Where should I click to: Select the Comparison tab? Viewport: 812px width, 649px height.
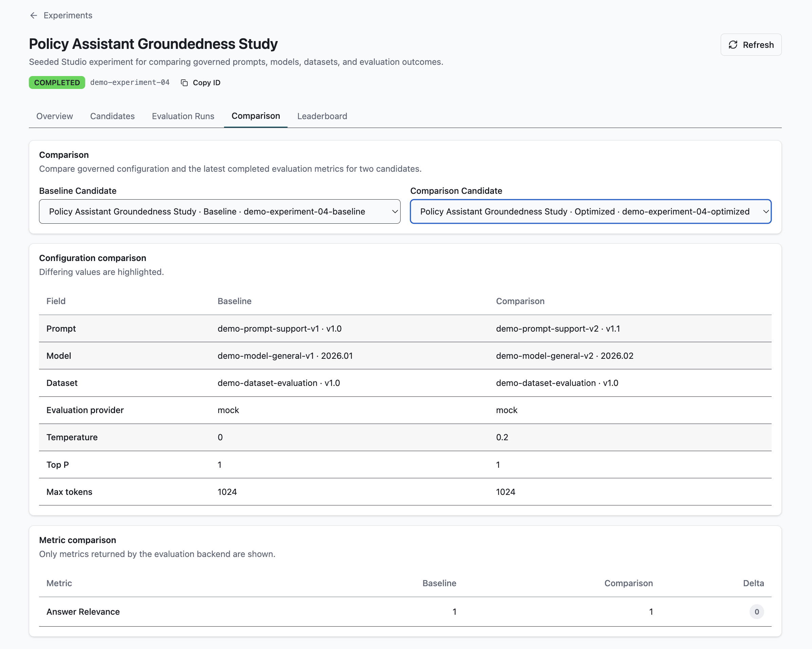click(x=256, y=116)
